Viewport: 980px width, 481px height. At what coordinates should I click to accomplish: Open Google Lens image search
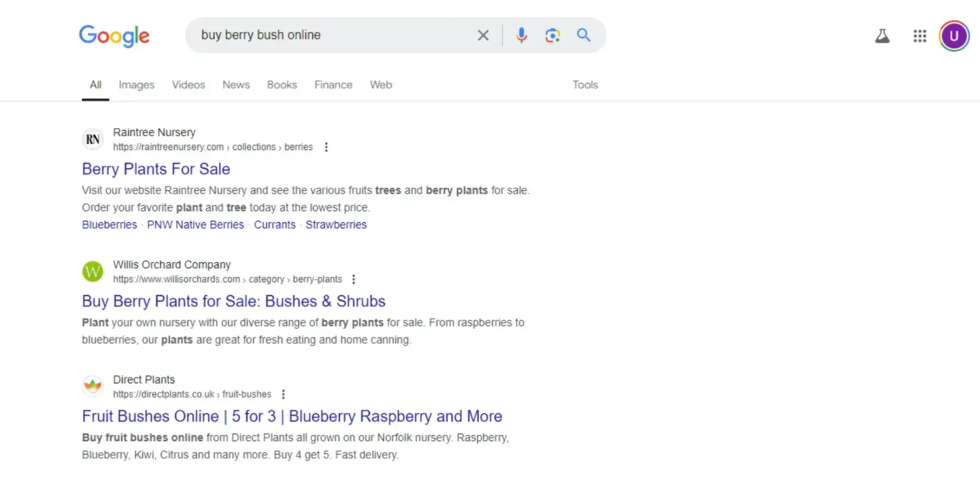552,35
